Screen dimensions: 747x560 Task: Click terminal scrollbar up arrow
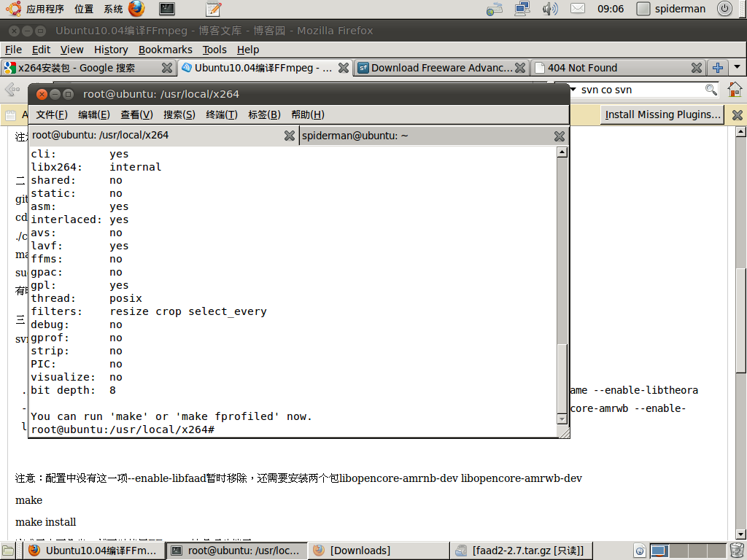(562, 152)
